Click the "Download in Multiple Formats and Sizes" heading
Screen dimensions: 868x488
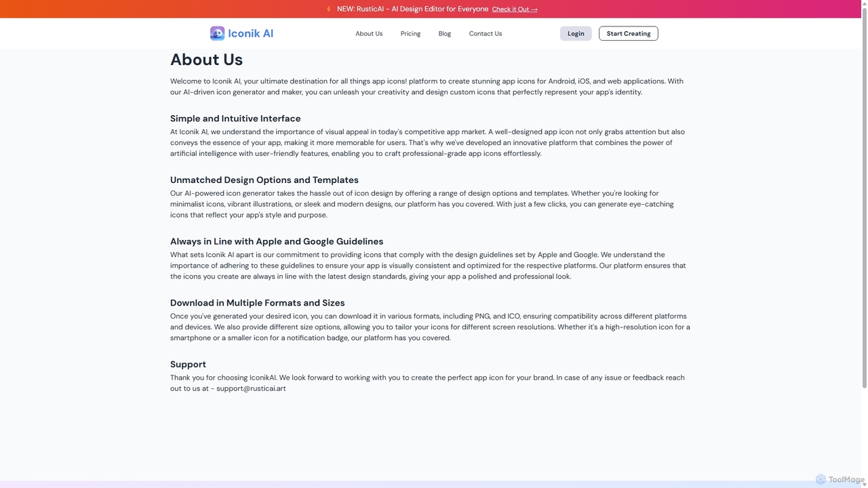257,303
